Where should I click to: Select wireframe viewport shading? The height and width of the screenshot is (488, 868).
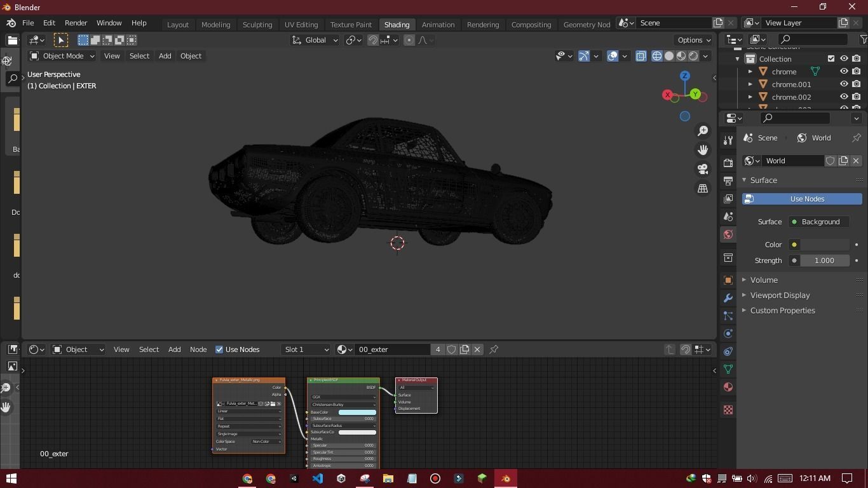[x=657, y=56]
